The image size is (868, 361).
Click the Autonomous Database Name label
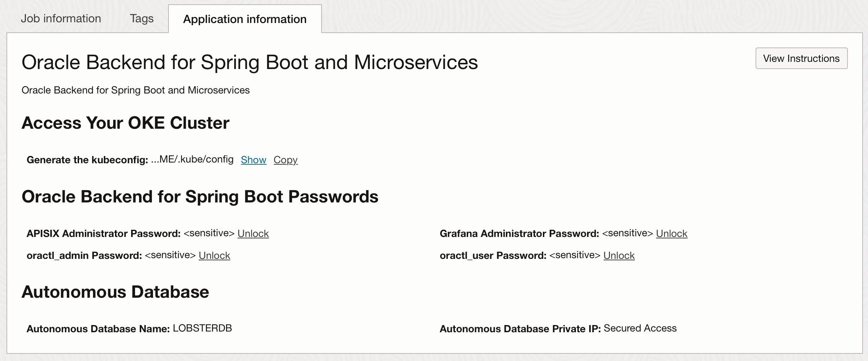coord(98,329)
